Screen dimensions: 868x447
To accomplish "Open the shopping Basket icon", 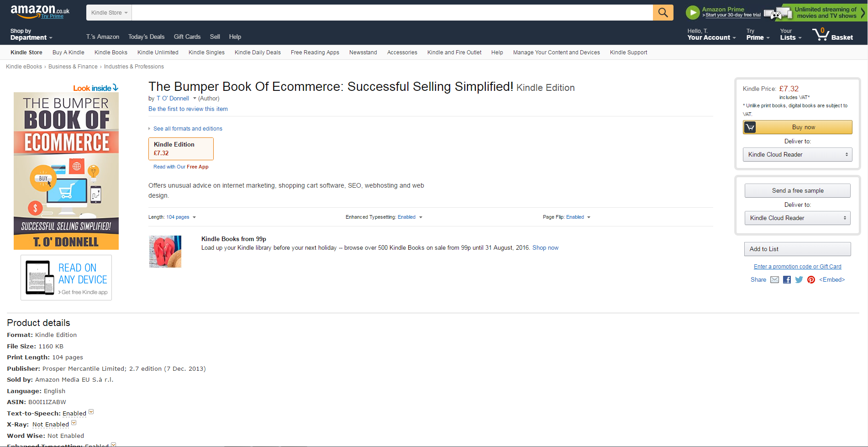I will click(x=832, y=34).
